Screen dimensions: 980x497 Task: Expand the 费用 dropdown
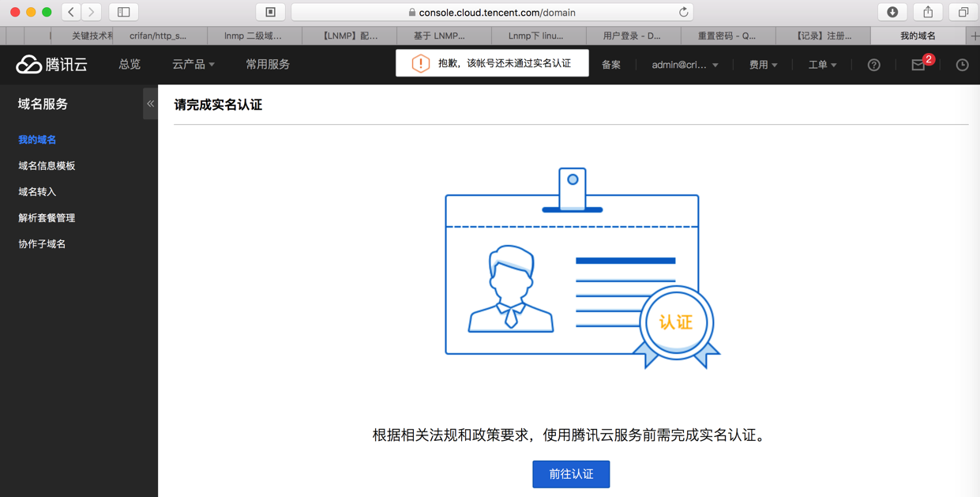coord(763,65)
